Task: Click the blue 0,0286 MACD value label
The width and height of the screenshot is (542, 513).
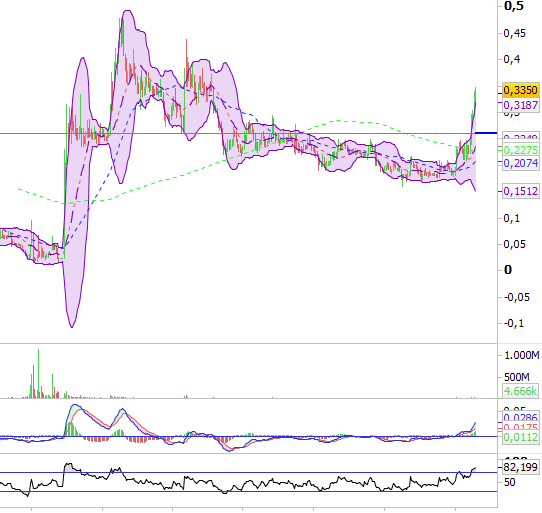Action: coord(521,417)
